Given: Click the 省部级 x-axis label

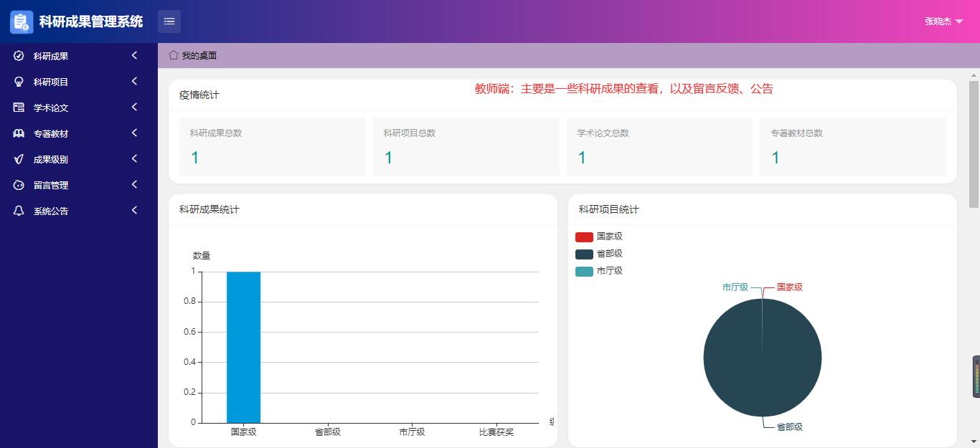Looking at the screenshot, I should pos(328,432).
